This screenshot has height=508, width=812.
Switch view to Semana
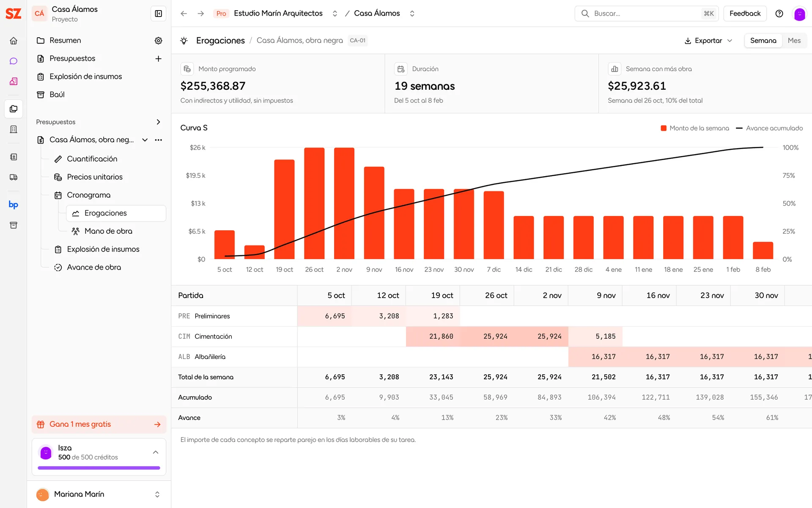point(763,41)
